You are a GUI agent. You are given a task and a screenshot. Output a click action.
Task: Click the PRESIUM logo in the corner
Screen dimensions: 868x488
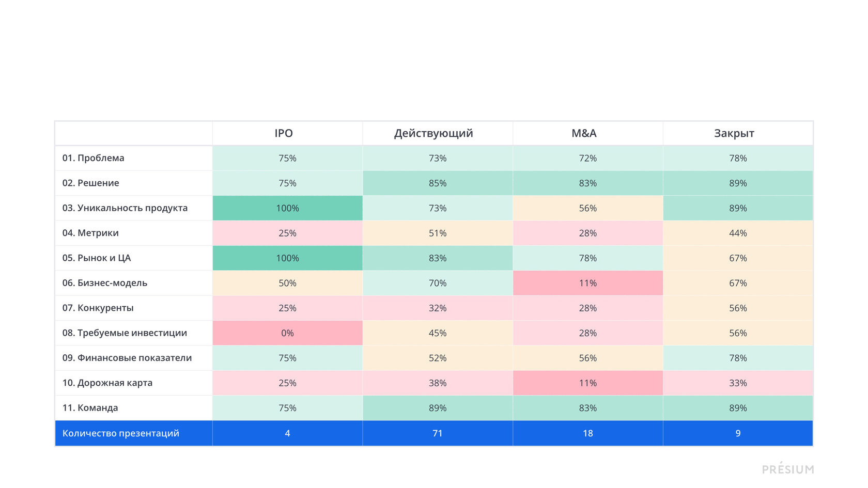coord(788,469)
